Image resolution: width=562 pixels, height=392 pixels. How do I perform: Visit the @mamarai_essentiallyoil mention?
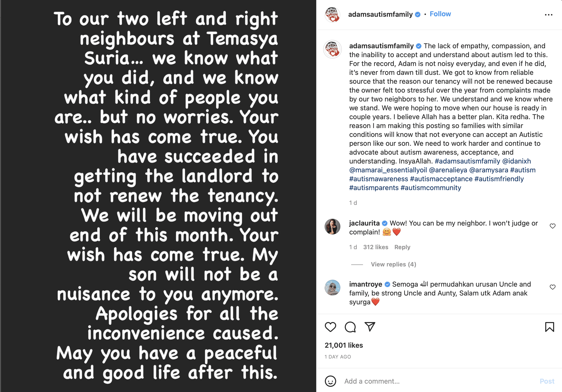388,170
